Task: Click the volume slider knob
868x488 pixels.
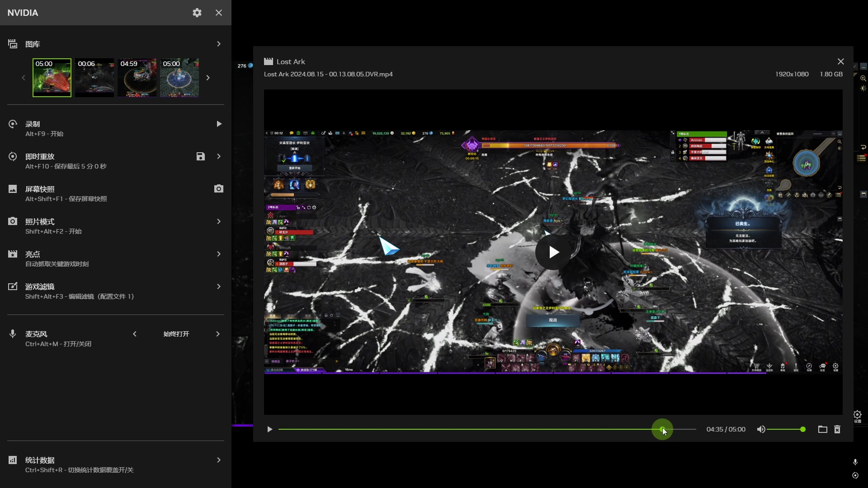Action: [x=803, y=429]
